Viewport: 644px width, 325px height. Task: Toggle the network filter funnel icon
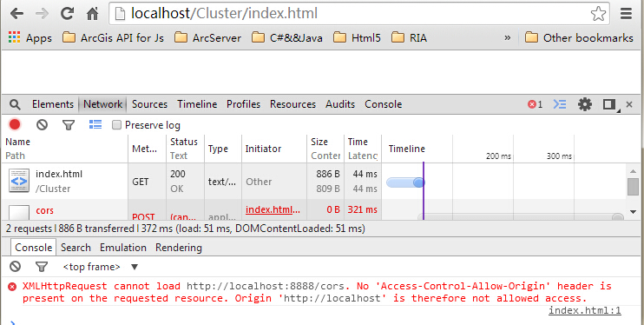coord(69,125)
